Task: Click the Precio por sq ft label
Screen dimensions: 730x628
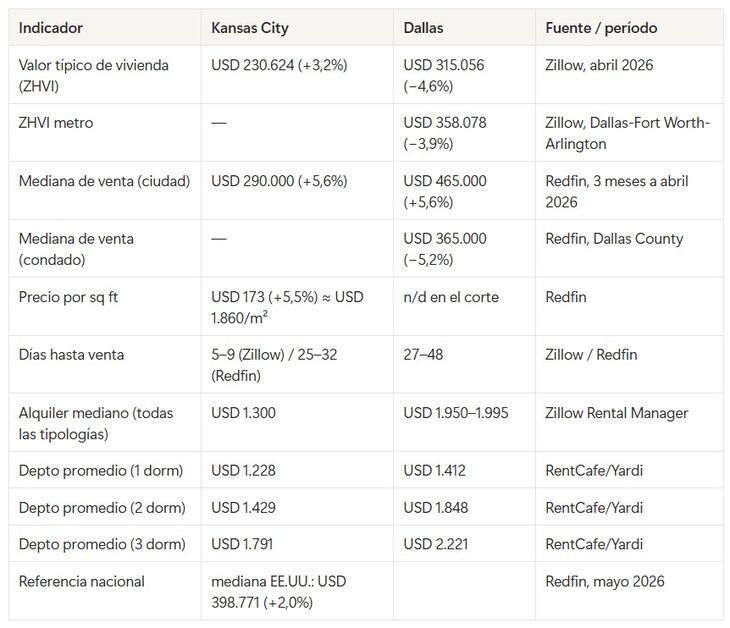Action: point(68,297)
